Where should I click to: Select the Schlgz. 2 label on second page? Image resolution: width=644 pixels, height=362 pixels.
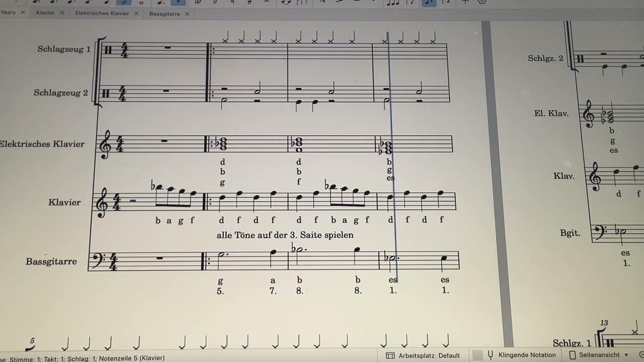point(545,58)
